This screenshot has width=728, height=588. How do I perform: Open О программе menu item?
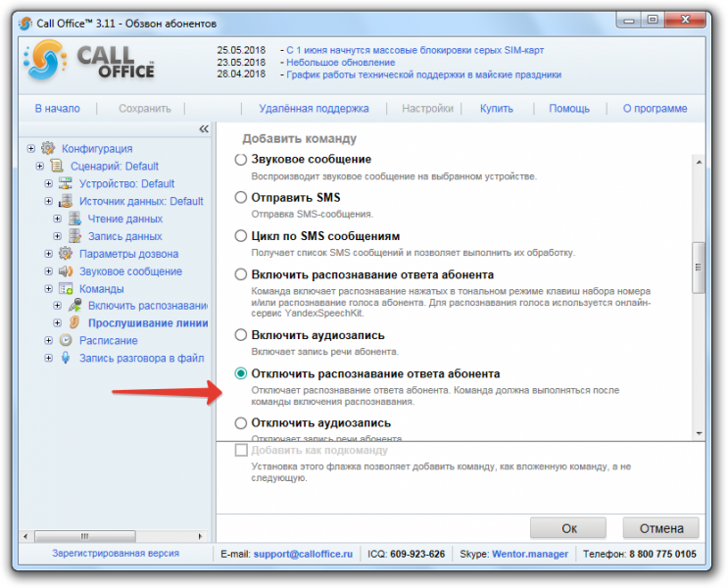coord(655,108)
